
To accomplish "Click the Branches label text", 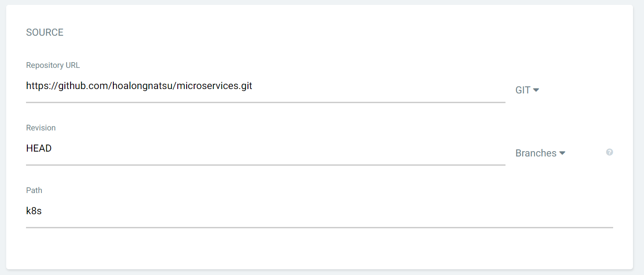I will 536,153.
